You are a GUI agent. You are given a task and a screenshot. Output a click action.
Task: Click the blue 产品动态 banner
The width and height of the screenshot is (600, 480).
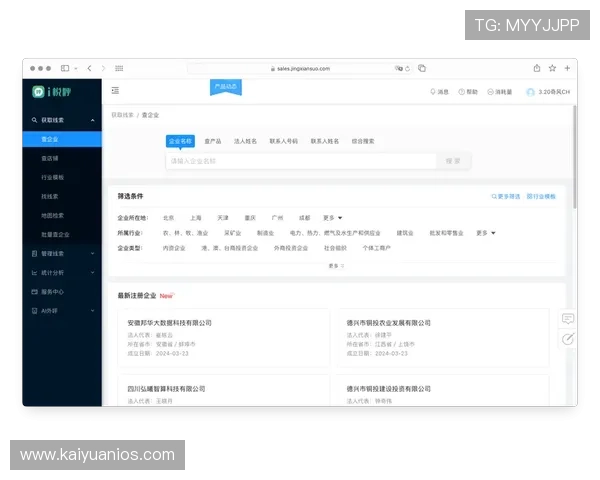click(x=226, y=87)
